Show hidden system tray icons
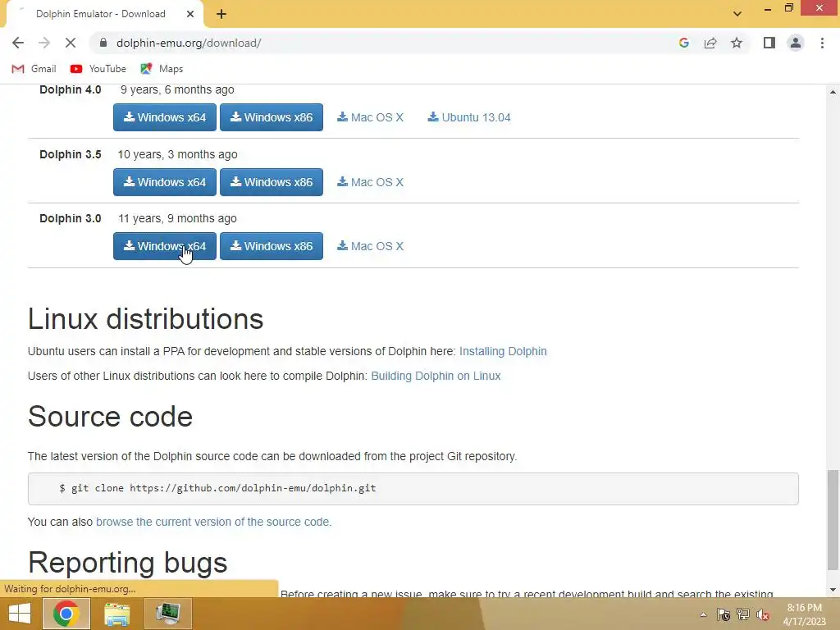Image resolution: width=840 pixels, height=630 pixels. coord(703,614)
